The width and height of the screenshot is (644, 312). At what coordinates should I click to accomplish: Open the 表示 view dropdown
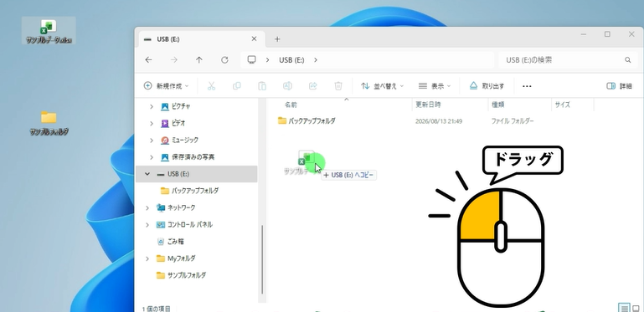coord(435,86)
